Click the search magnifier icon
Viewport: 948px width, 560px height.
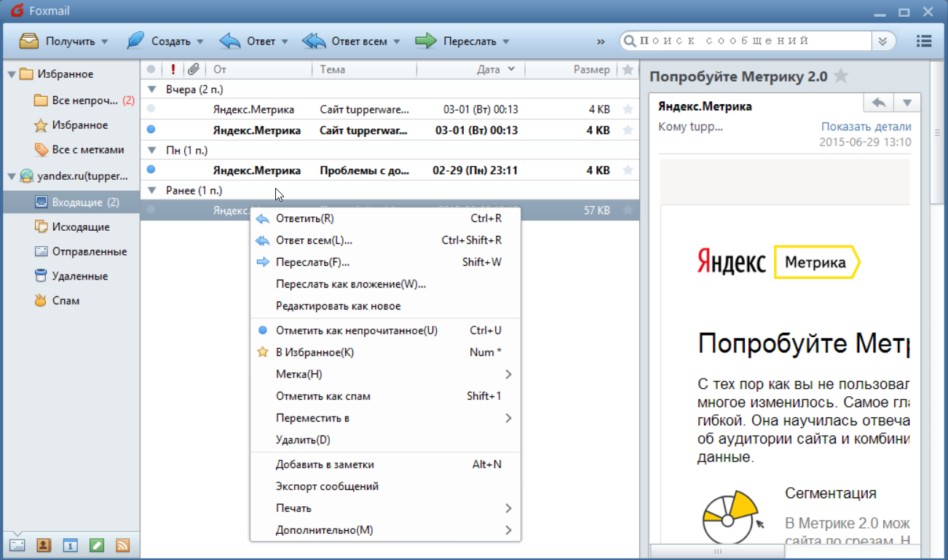coord(629,41)
